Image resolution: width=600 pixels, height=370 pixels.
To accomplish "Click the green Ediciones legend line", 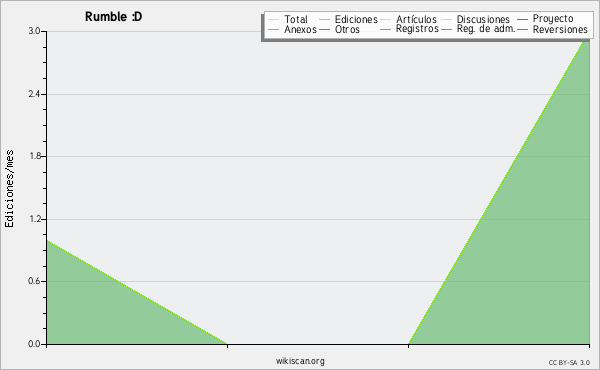I will [x=324, y=20].
